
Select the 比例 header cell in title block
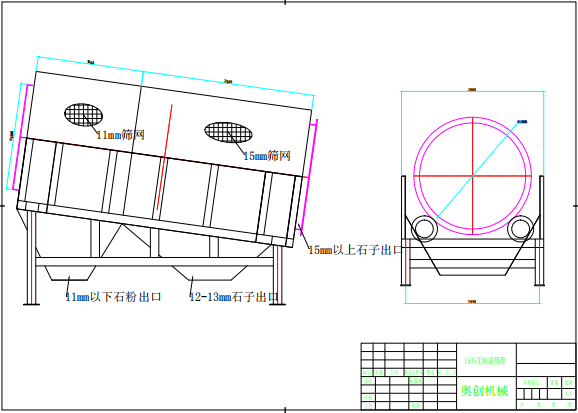[x=568, y=383]
